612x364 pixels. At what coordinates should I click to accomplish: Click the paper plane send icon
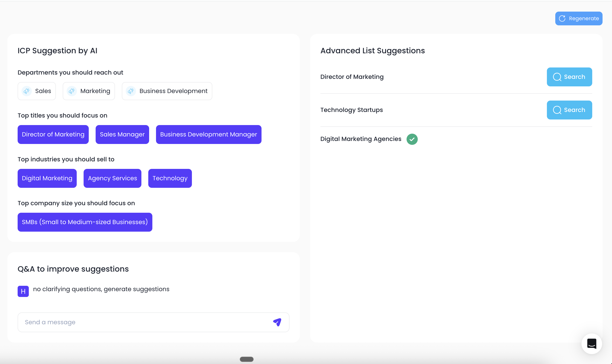[x=277, y=322]
